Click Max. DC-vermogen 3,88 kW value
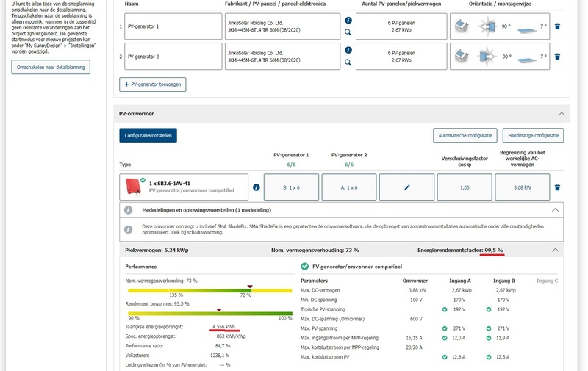 (417, 290)
